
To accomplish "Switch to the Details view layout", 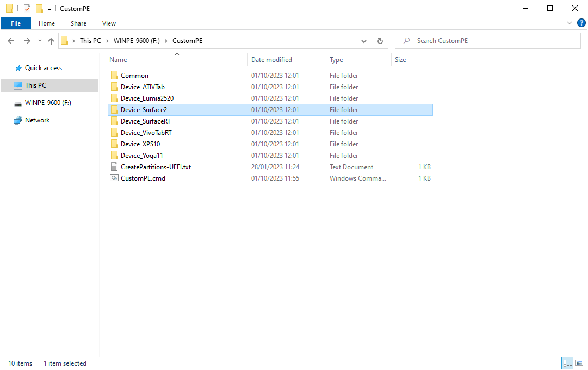I will coord(567,363).
